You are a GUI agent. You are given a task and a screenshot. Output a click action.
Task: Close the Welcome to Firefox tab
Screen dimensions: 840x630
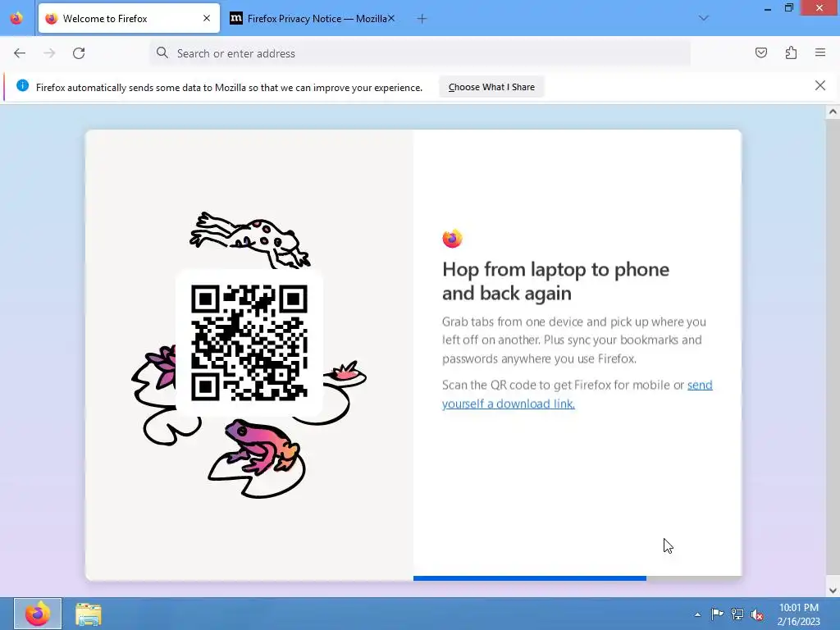(x=207, y=18)
